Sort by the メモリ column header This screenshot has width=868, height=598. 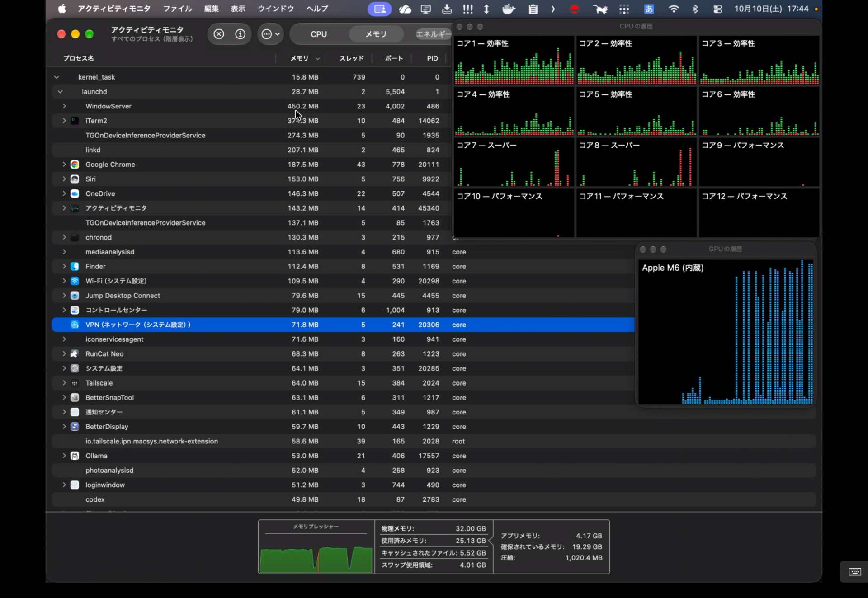point(300,58)
